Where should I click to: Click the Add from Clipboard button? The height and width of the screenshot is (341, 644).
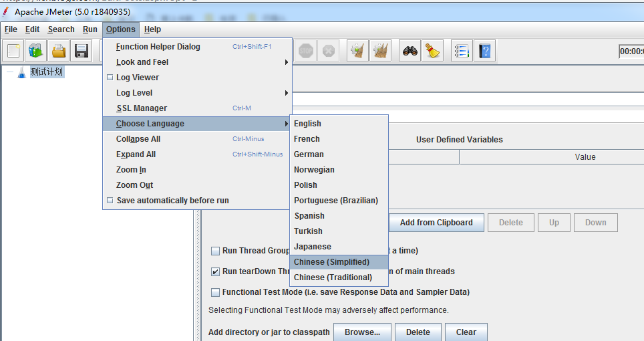[x=436, y=223]
